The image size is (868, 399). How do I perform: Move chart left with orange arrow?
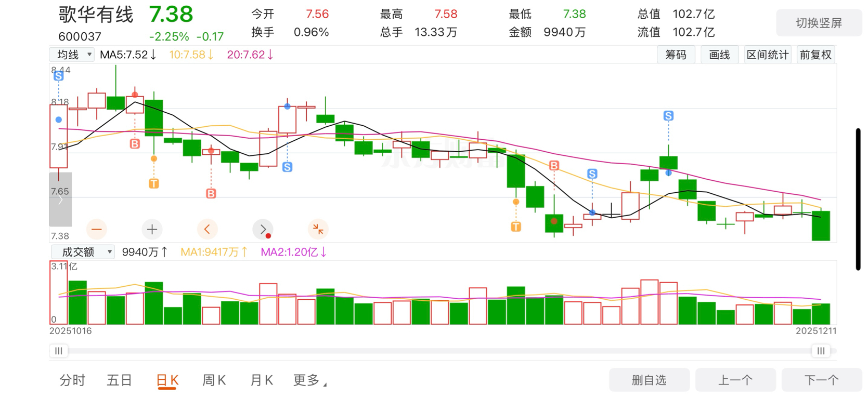[208, 229]
